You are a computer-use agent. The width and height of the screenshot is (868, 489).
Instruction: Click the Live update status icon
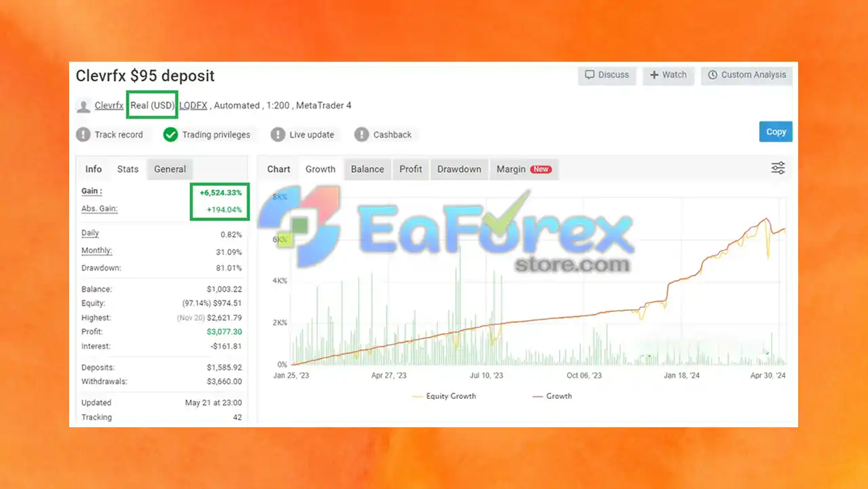tap(277, 134)
